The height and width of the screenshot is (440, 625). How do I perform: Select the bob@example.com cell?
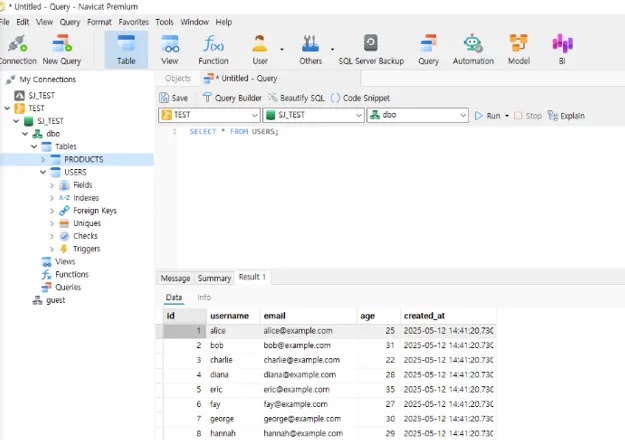309,345
